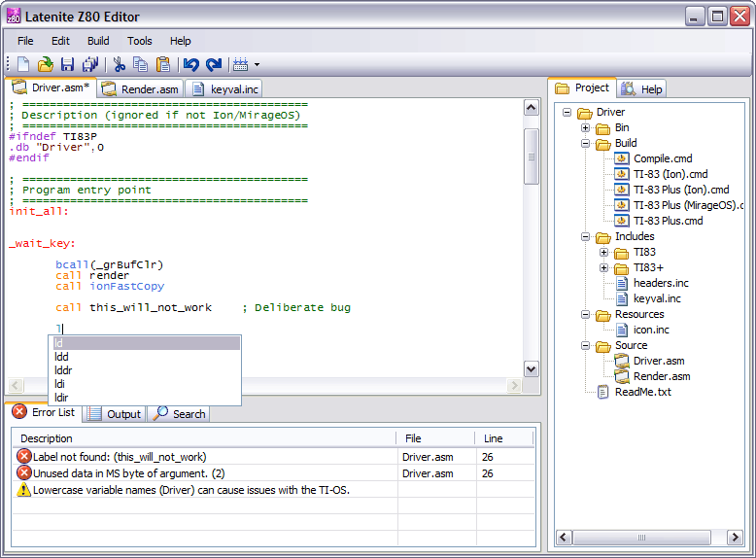Switch to the keyval.inc editor tab
756x558 pixels.
[224, 89]
